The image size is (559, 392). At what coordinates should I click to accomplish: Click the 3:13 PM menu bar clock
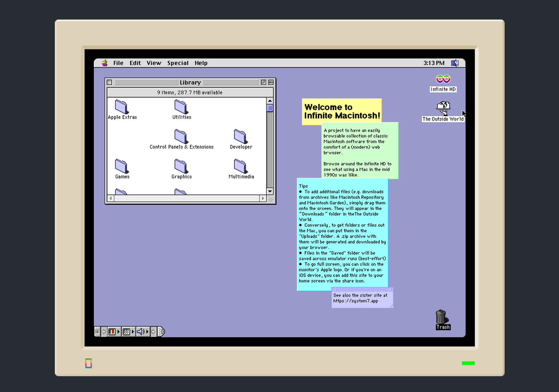pyautogui.click(x=434, y=63)
